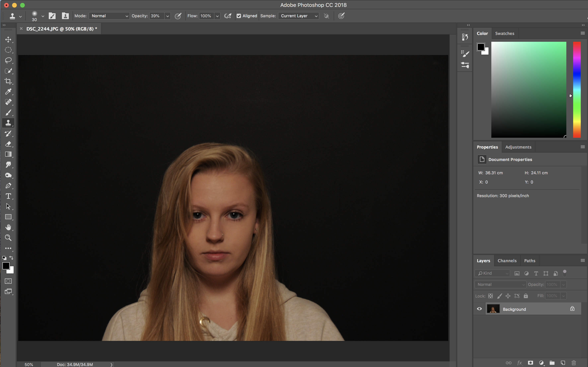This screenshot has height=367, width=588.
Task: Open the Mode blending dropdown
Action: [109, 16]
